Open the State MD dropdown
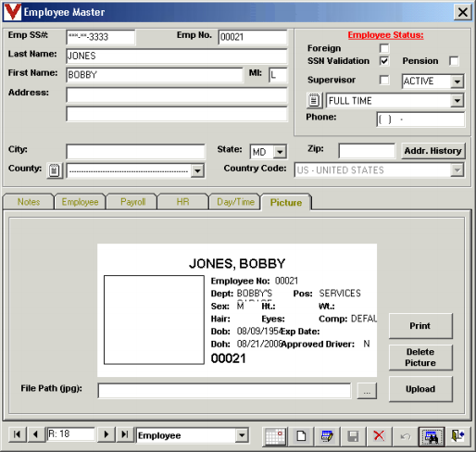Viewport: 476px width, 452px height. [x=280, y=152]
